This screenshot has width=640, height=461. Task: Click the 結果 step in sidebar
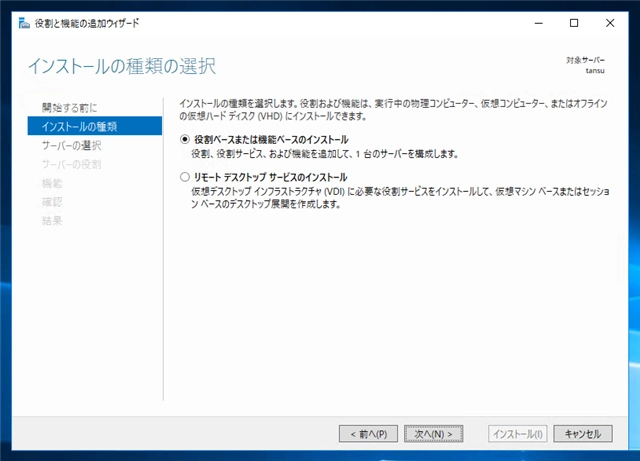pos(52,220)
